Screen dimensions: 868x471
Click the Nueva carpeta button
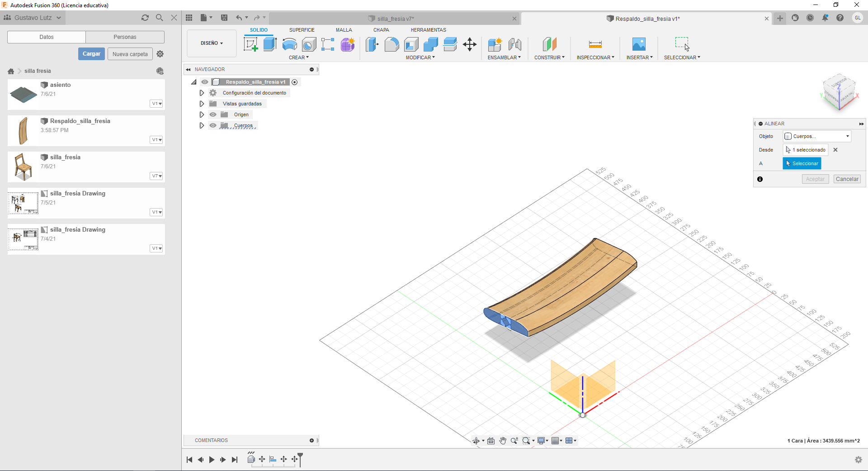(130, 54)
